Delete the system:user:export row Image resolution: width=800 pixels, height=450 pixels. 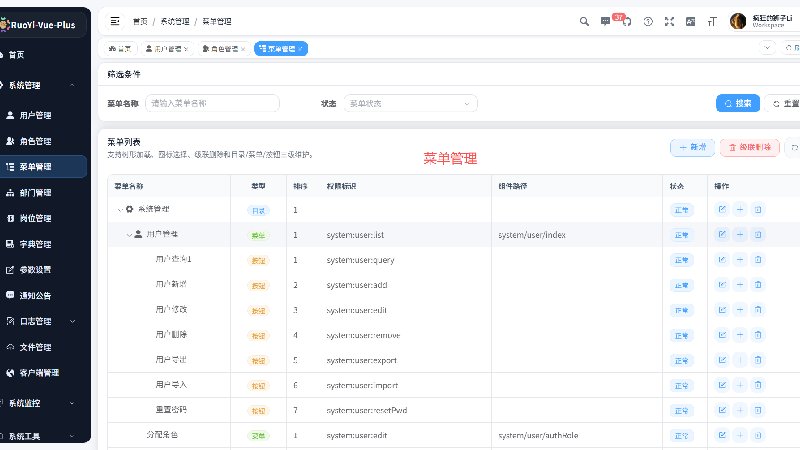pyautogui.click(x=758, y=360)
